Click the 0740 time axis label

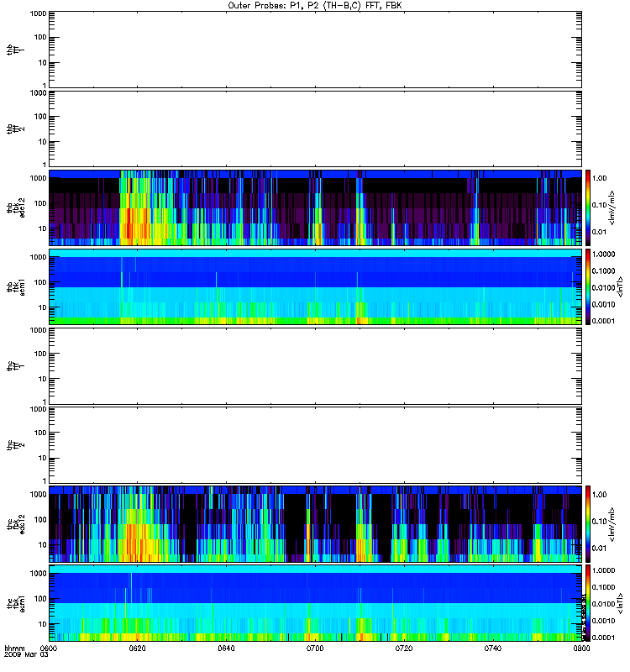tap(493, 648)
